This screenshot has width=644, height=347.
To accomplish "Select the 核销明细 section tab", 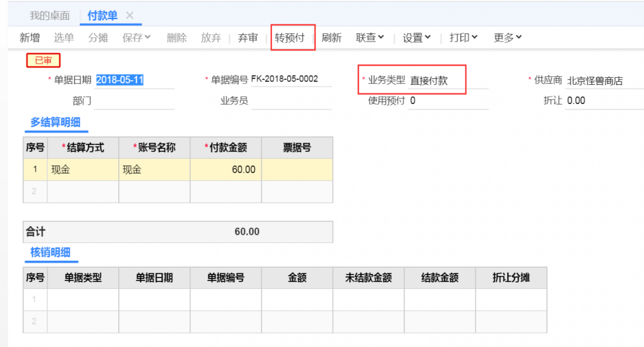I will [x=51, y=253].
